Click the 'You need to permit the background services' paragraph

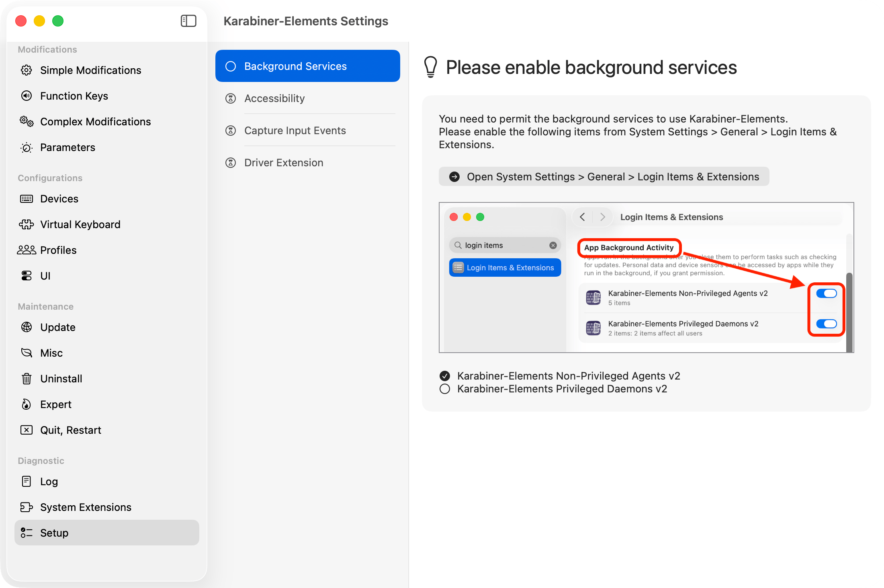tap(638, 132)
